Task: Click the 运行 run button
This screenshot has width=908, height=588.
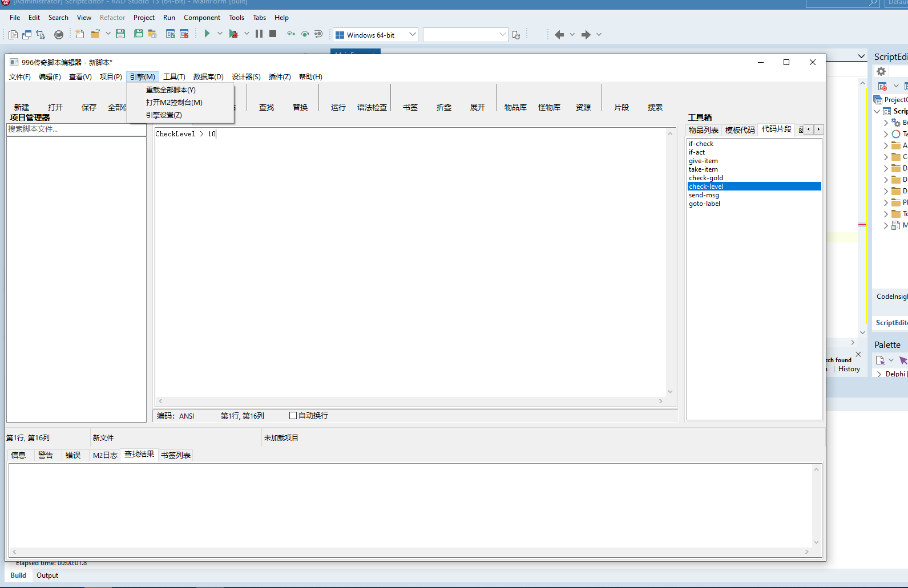Action: tap(338, 107)
